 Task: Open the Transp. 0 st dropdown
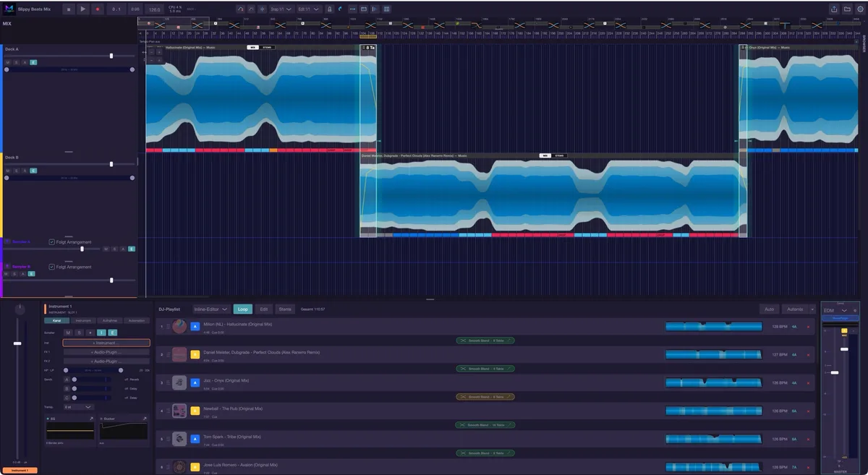79,407
